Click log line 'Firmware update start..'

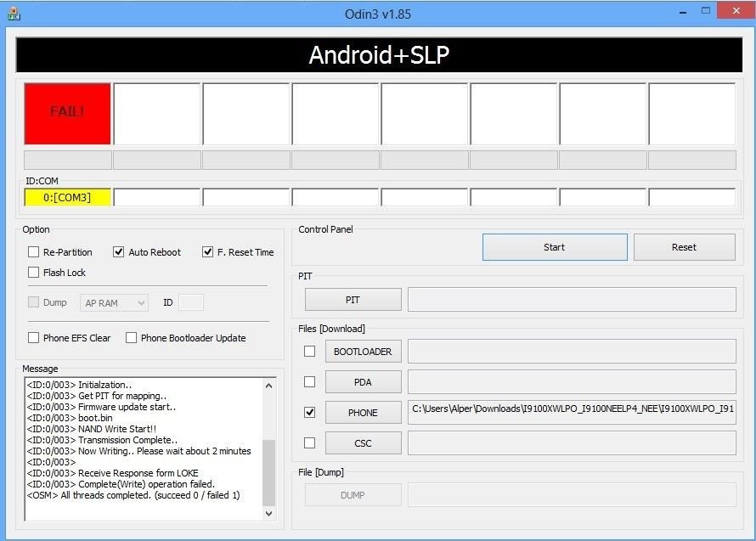[101, 407]
